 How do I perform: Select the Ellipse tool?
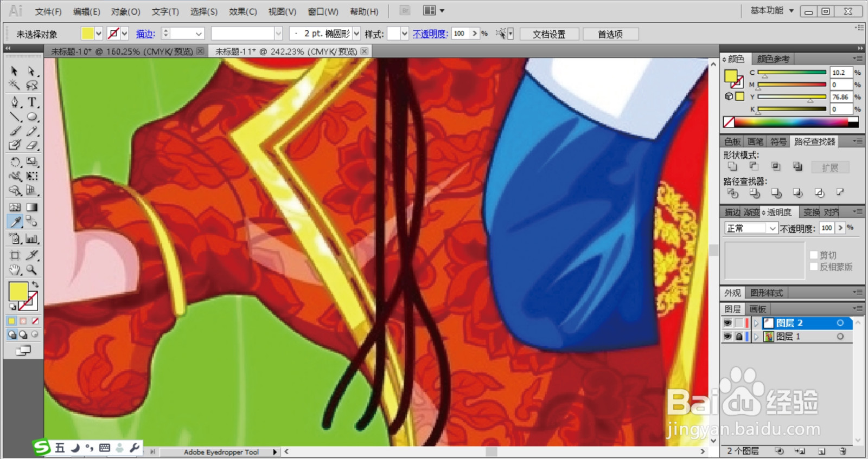(32, 117)
